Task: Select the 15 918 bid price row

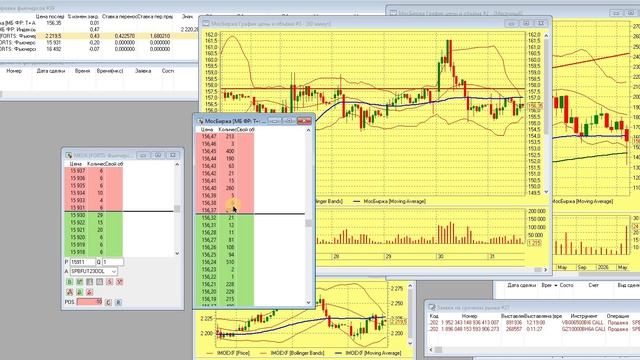Action: point(93,252)
